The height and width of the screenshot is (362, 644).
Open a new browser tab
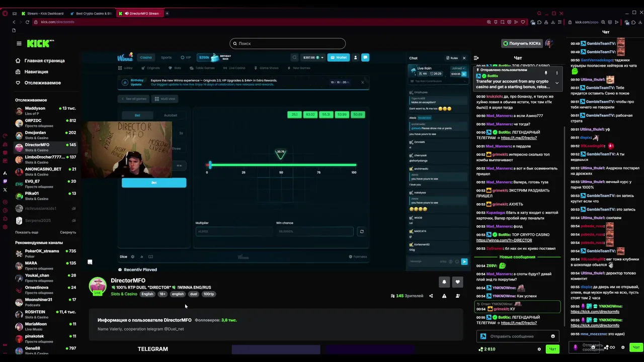[x=168, y=14]
